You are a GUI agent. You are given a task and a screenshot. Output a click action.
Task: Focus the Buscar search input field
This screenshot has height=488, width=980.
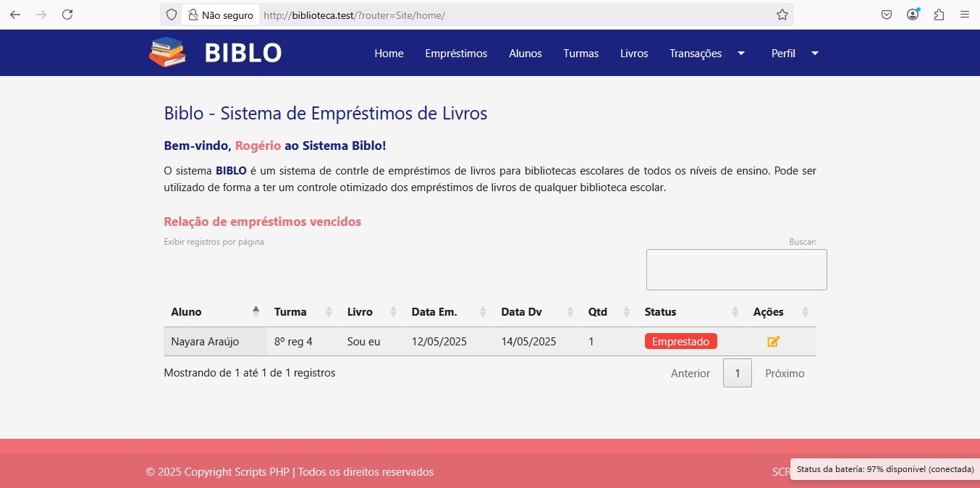point(736,269)
